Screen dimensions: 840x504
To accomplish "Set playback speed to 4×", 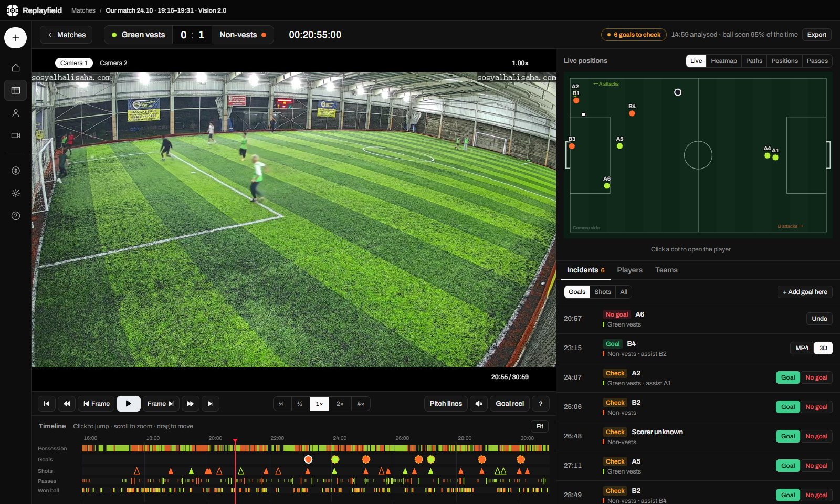I will point(361,404).
